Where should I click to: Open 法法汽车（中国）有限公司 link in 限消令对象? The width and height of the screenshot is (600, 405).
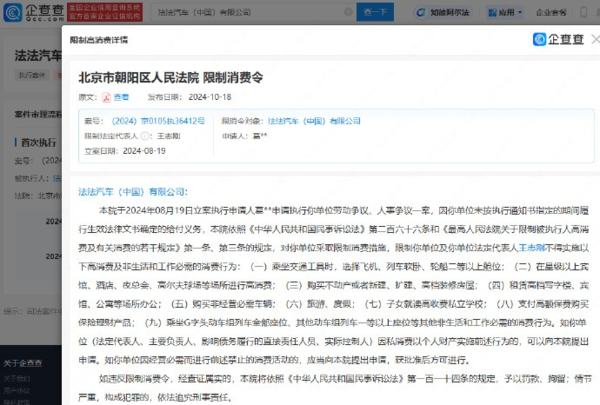click(314, 121)
